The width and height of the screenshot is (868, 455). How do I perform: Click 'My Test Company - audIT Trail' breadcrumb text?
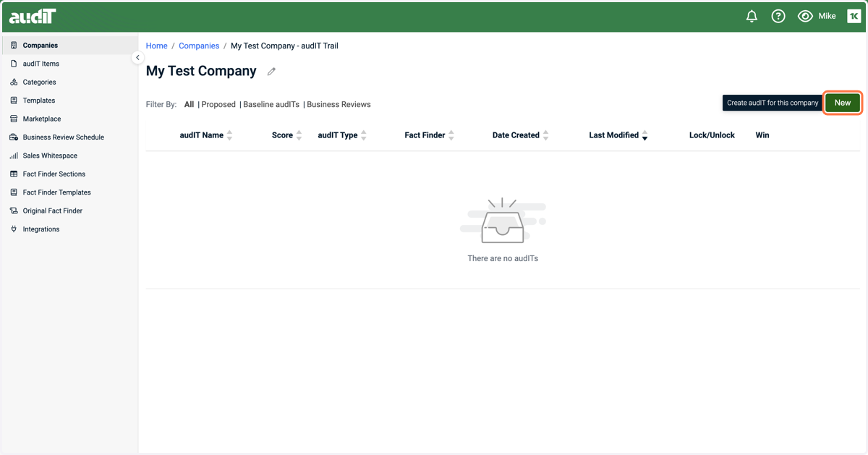[x=284, y=46]
